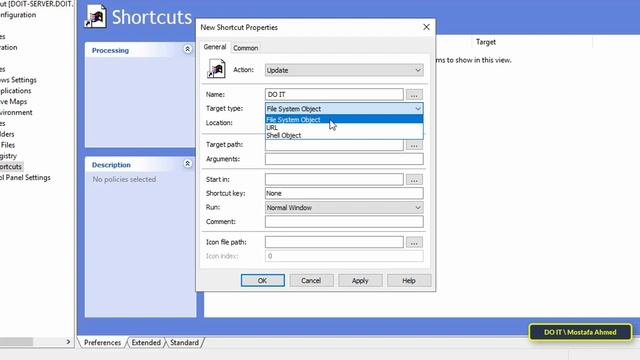Select Shortcuts in the left tree

pos(11,167)
